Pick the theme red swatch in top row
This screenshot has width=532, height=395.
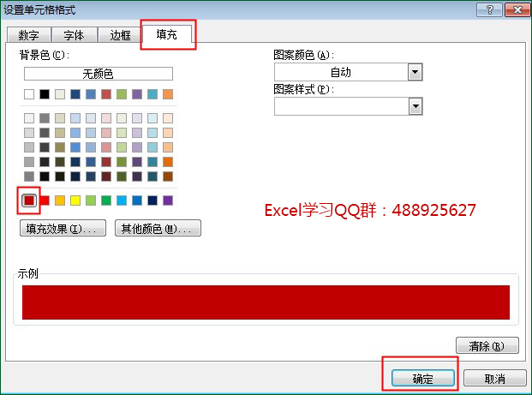(106, 94)
